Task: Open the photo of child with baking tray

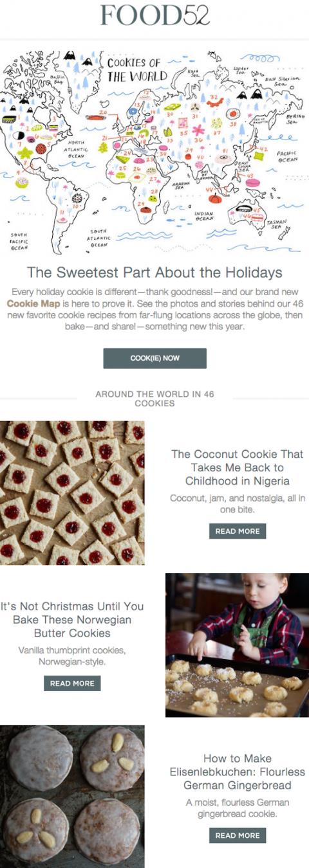Action: coord(237,645)
